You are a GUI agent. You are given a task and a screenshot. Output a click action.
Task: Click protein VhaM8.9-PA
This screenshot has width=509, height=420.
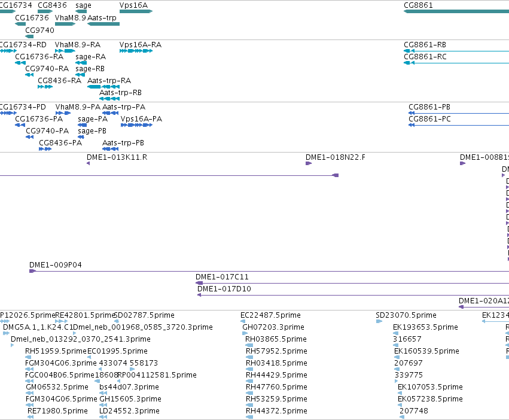pos(63,113)
